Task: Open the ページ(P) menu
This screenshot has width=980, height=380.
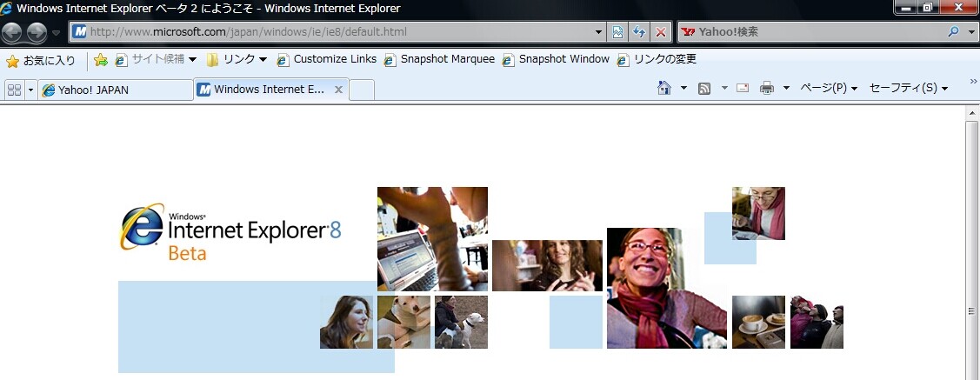Action: pos(829,88)
